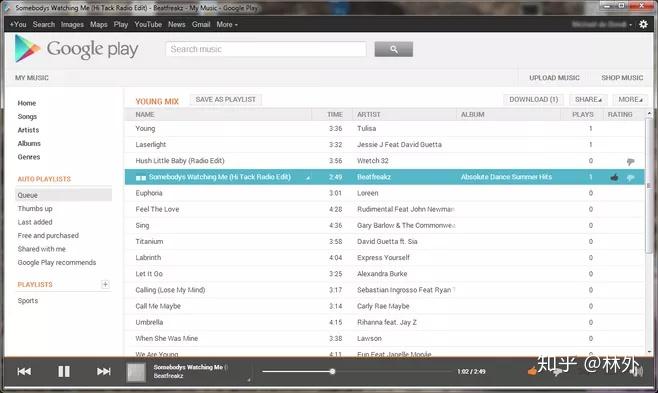Toggle thumbs up in the bottom player bar
Viewport: 658px width, 393px height.
532,371
